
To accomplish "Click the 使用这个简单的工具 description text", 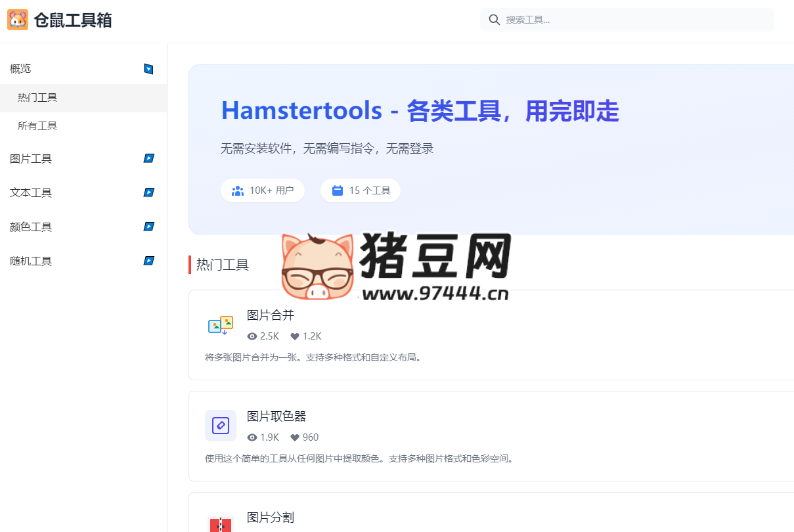I will [x=359, y=458].
